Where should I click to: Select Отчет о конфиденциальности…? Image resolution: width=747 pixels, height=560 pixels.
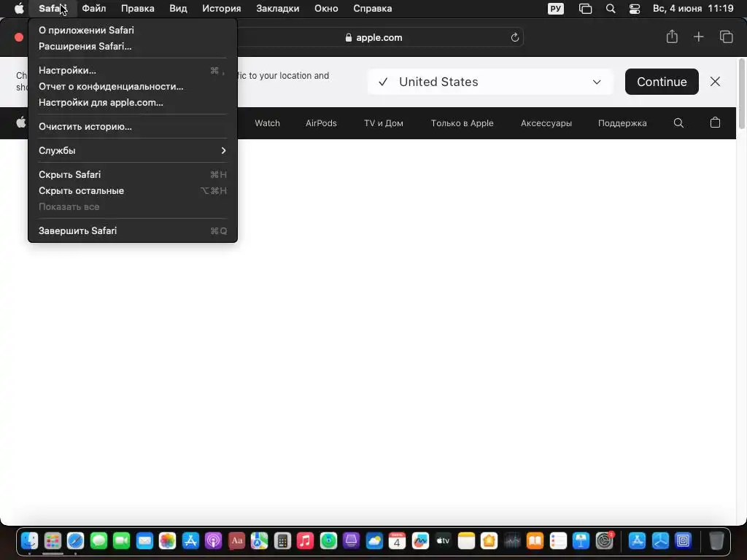[x=133, y=86]
